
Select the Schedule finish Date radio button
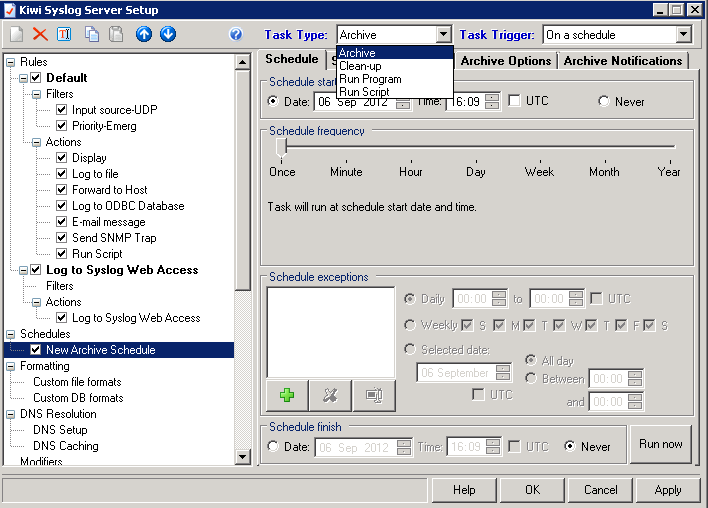(273, 447)
